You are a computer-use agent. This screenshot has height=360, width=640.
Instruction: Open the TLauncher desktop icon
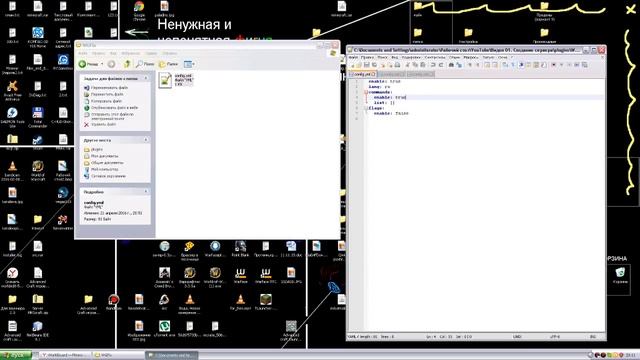click(266, 300)
